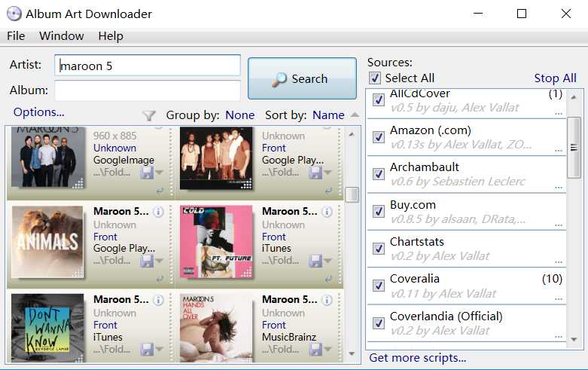Open the Help menu
Viewport: 588px width, 370px height.
tap(111, 36)
